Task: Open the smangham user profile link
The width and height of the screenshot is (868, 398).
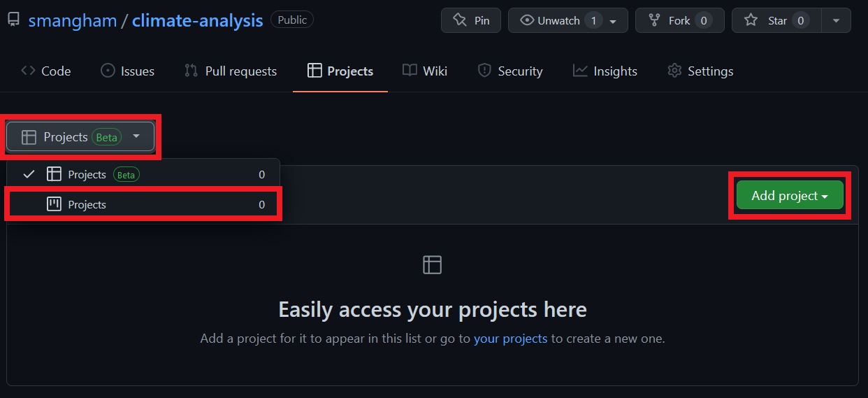Action: tap(73, 20)
